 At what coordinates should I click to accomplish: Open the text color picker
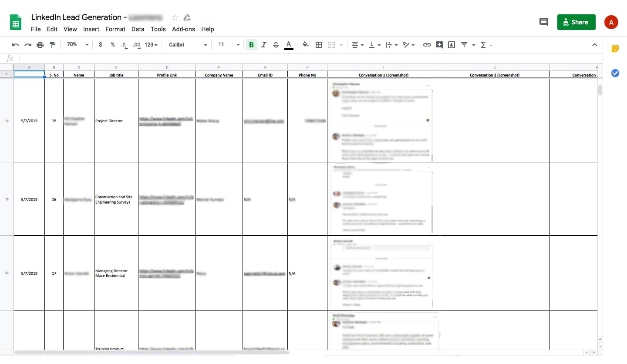tap(288, 45)
